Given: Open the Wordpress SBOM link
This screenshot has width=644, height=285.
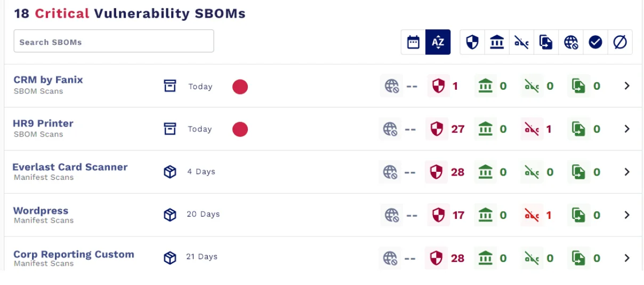Looking at the screenshot, I should (41, 210).
